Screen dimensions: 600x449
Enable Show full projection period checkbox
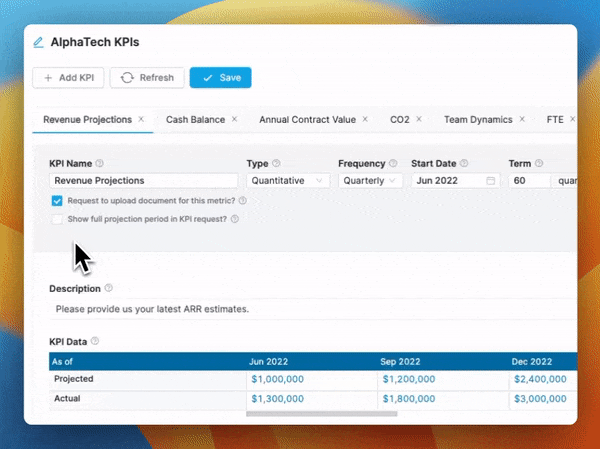[57, 218]
